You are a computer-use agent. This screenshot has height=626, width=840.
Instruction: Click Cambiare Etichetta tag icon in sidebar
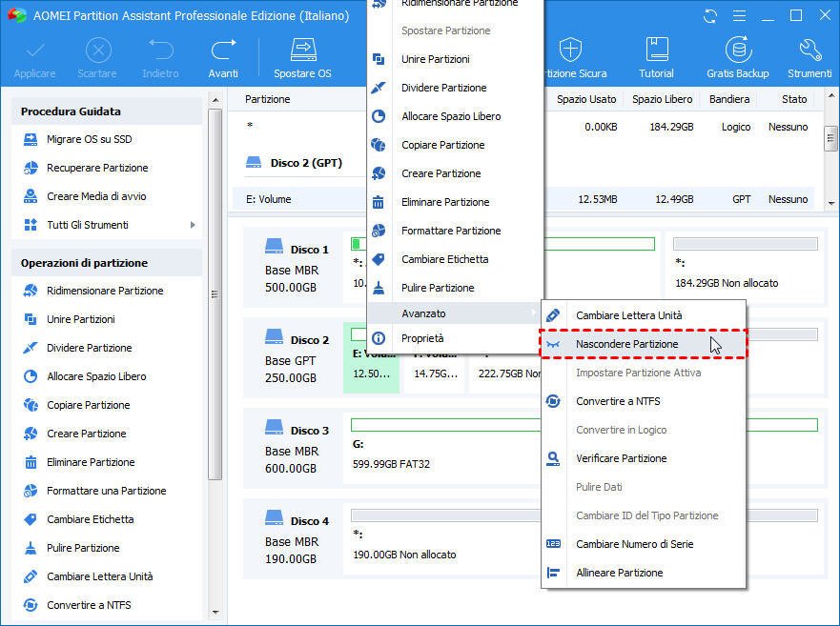[x=31, y=519]
